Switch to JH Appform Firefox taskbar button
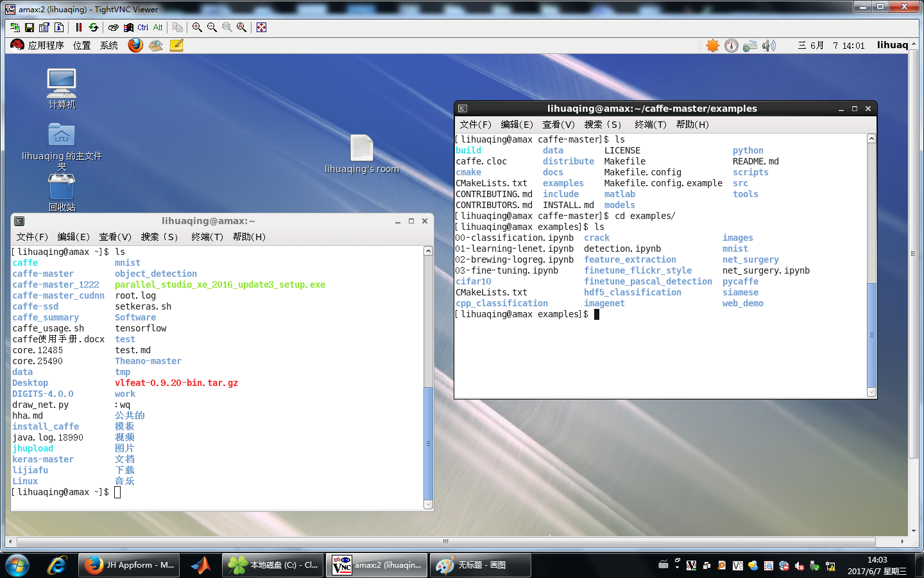The height and width of the screenshot is (578, 924). tap(130, 565)
